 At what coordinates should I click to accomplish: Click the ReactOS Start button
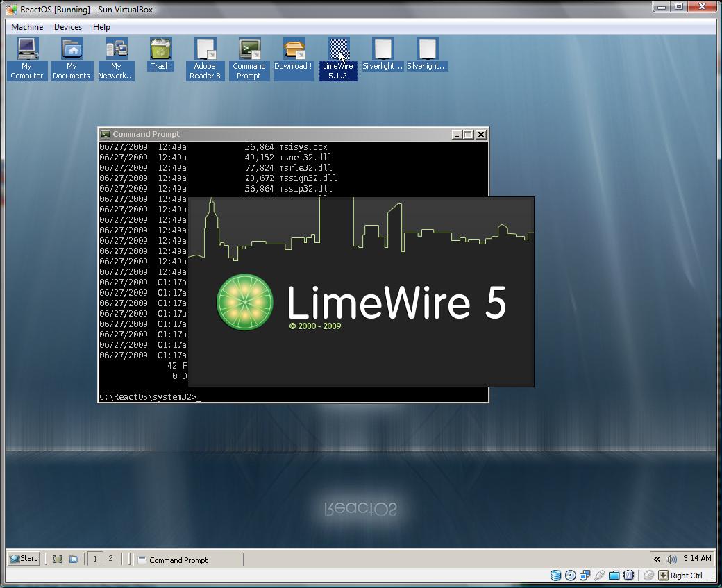point(24,559)
